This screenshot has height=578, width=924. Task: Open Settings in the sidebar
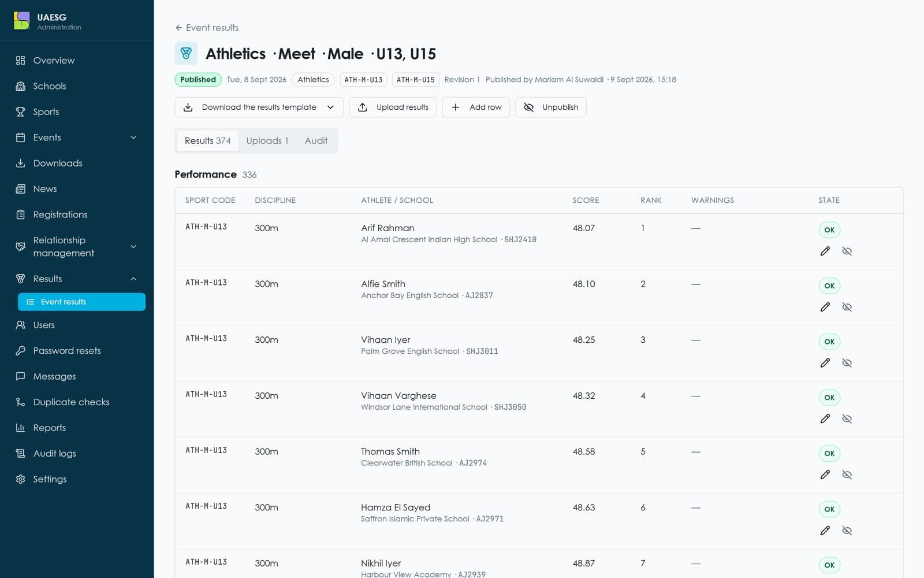[x=77, y=479]
